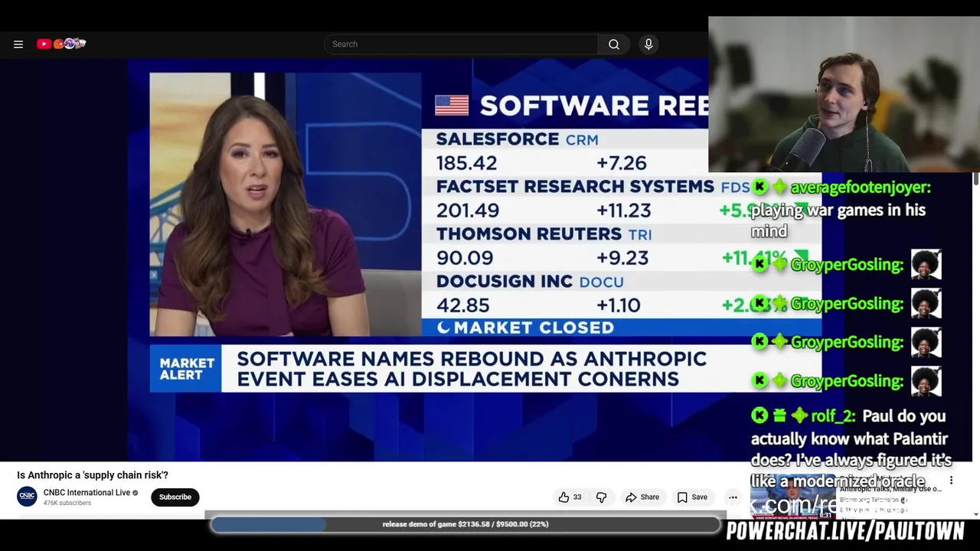
Task: Open more actions ellipsis under video
Action: (733, 497)
